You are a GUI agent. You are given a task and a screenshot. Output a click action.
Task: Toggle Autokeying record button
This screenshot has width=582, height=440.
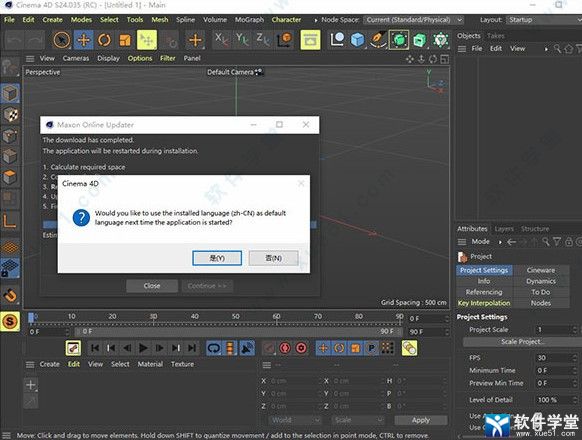(285, 348)
